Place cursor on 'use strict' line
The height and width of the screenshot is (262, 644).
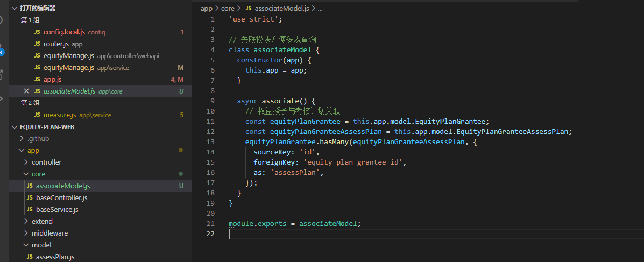(x=256, y=19)
